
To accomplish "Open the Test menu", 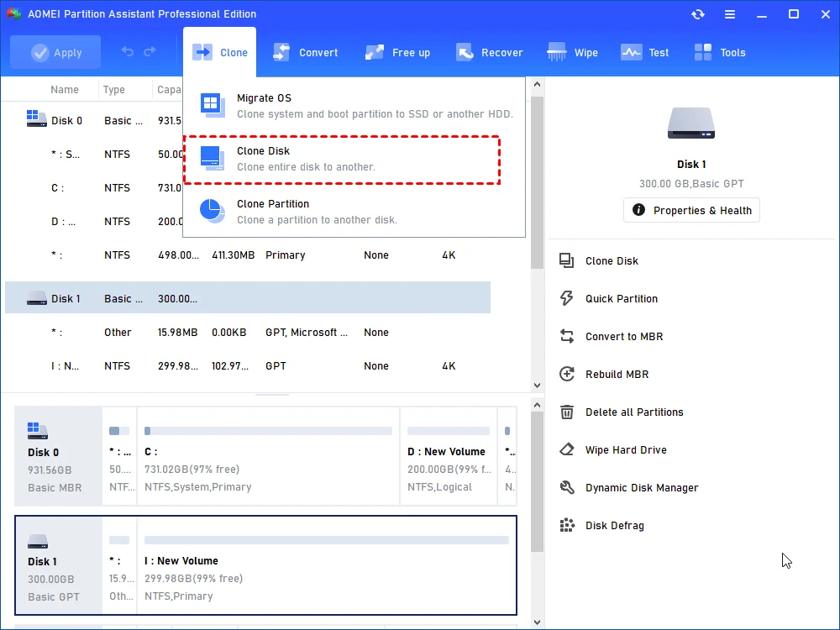I will [644, 52].
